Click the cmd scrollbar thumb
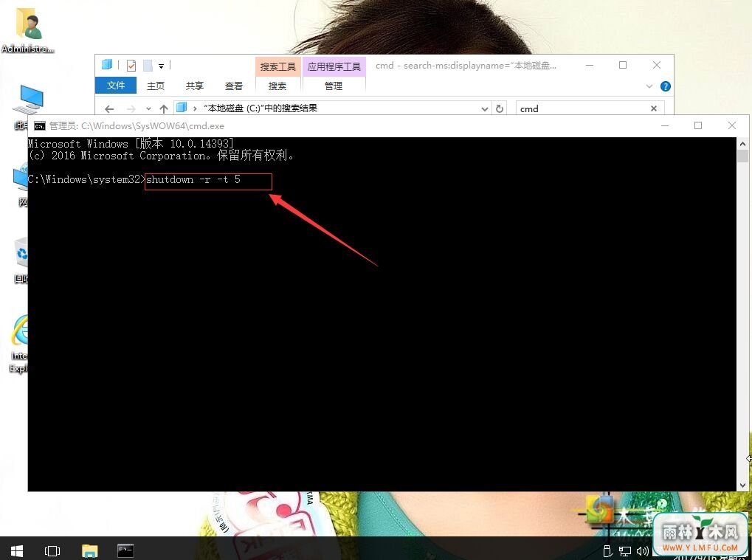This screenshot has width=752, height=560. click(742, 156)
